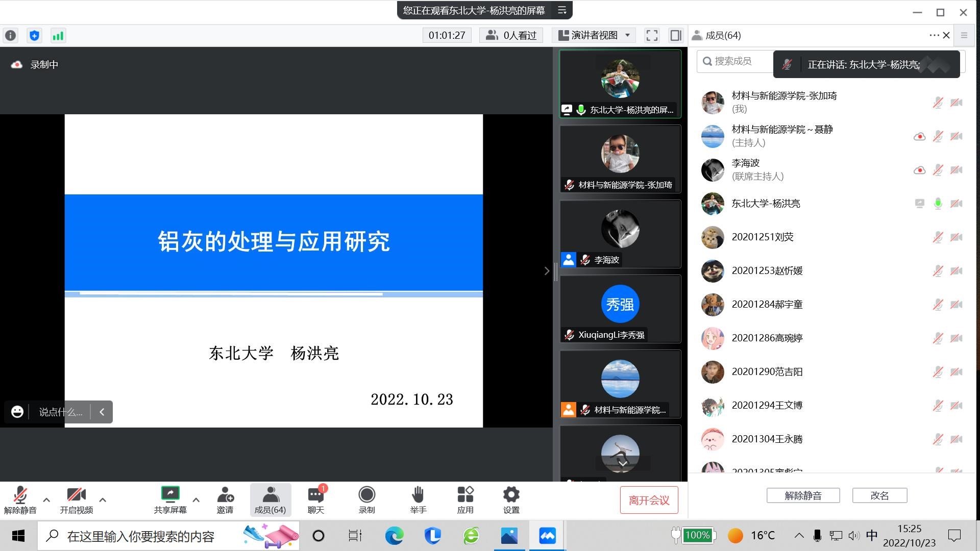Click the 改名 rename button
The width and height of the screenshot is (980, 551).
point(879,495)
